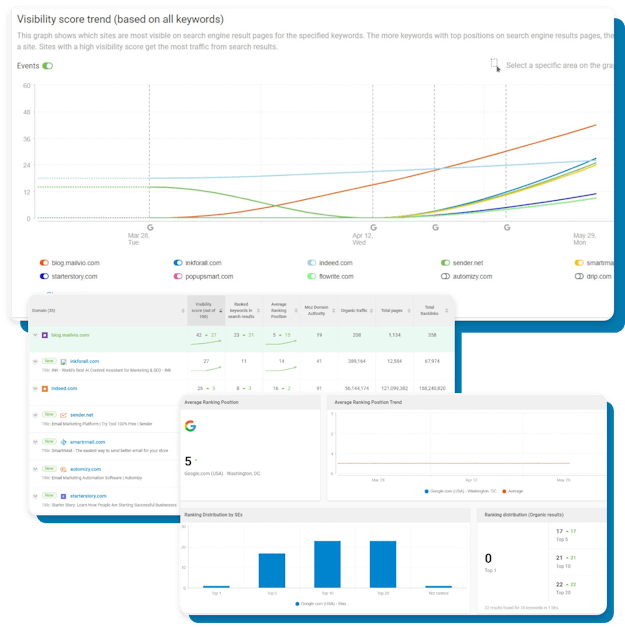The image size is (625, 627).
Task: Click the smartrmail.com favicon icon
Action: coord(62,441)
